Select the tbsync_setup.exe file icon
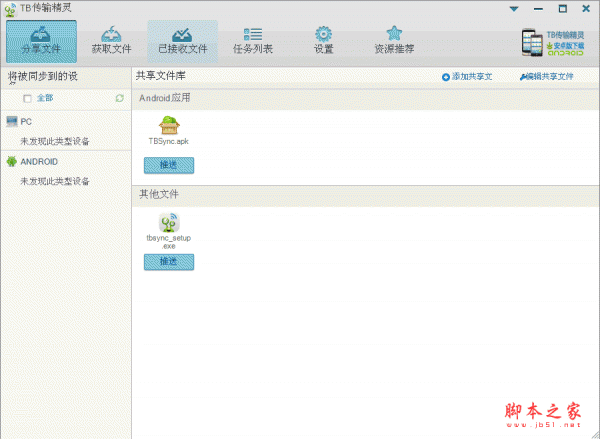This screenshot has width=600, height=439. tap(169, 222)
